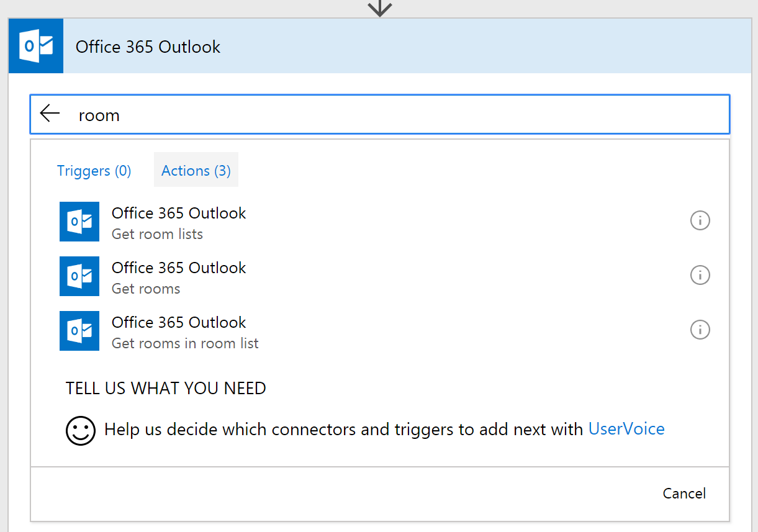Click the Office 365 Outlook header title

(148, 47)
